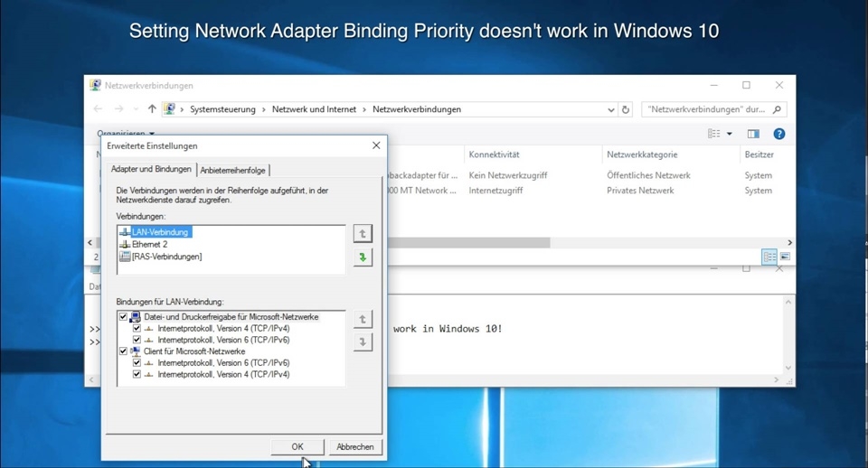The height and width of the screenshot is (468, 868).
Task: Uncheck TCP/IPv4 under Datei- und Druckerfreigabe
Action: point(137,328)
